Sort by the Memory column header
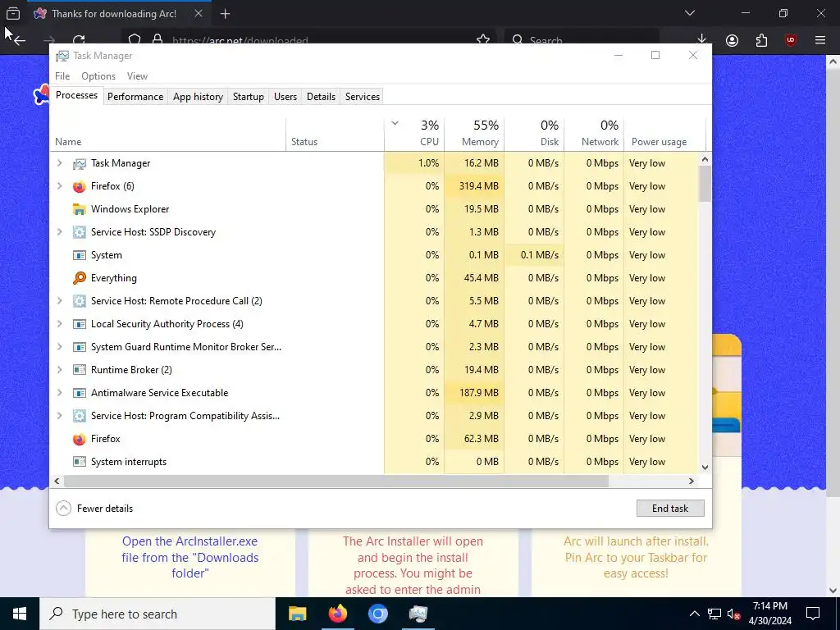This screenshot has width=840, height=630. tap(474, 132)
